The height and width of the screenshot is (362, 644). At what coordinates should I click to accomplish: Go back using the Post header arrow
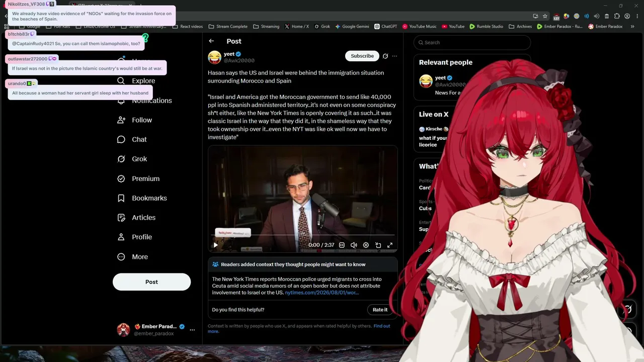coord(211,41)
